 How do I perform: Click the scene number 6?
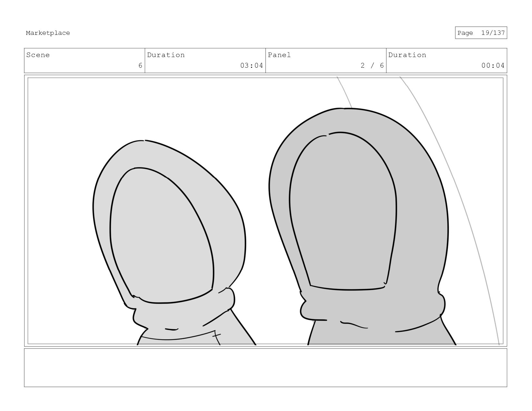[x=140, y=65]
